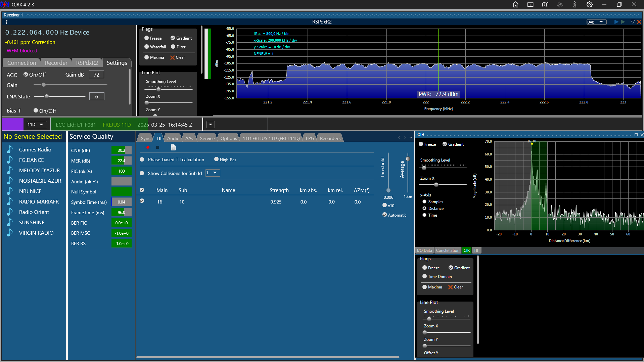644x362 pixels.
Task: Open the window layout icon
Action: click(x=531, y=4)
